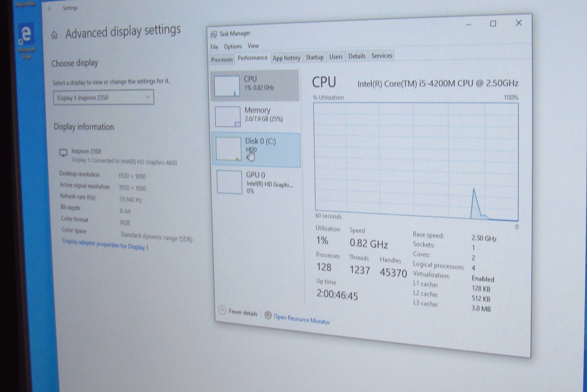Screen dimensions: 587x392
Task: Open the Options menu
Action: tap(233, 46)
